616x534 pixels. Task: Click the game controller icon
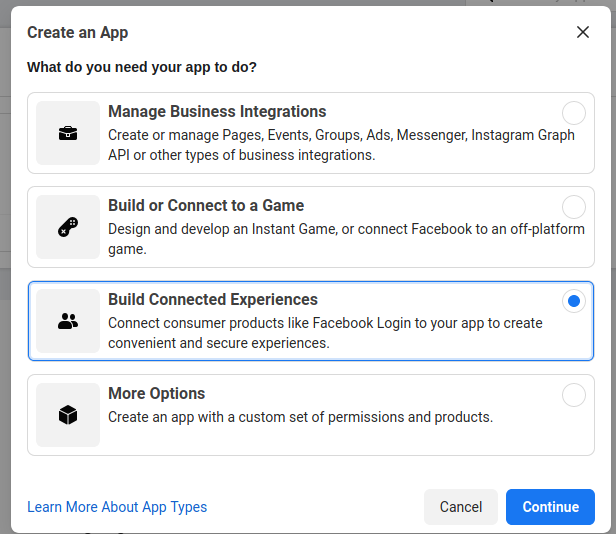[68, 227]
